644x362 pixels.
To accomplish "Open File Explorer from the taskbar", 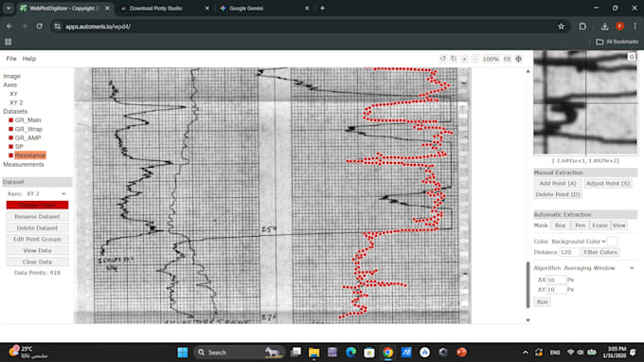I will 314,353.
